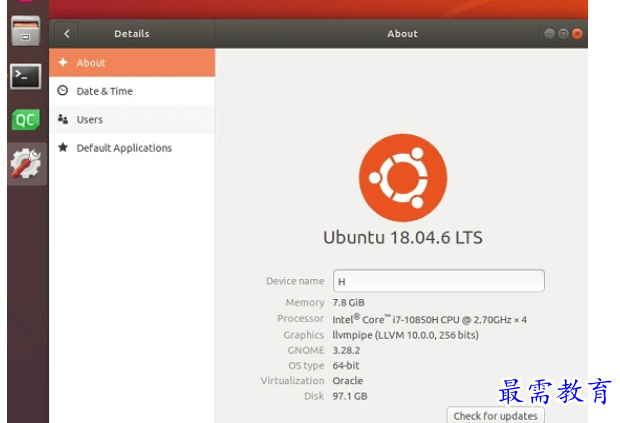This screenshot has width=620, height=423.
Task: Click the Details title in header
Action: [x=132, y=34]
